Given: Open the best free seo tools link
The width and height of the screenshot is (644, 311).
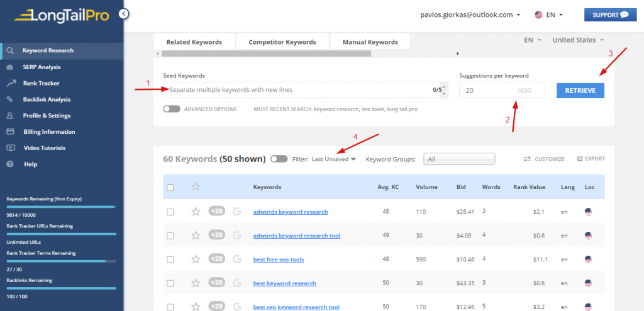Looking at the screenshot, I should point(279,259).
